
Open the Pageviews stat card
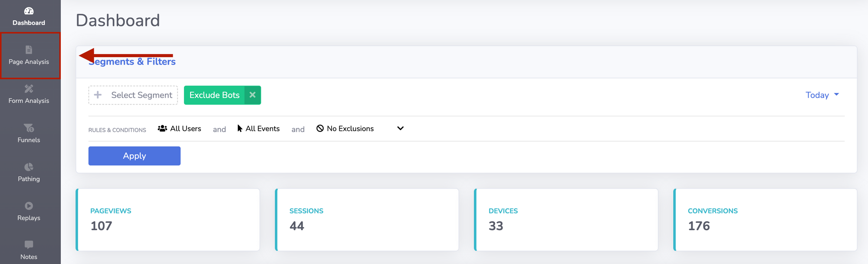pyautogui.click(x=168, y=219)
